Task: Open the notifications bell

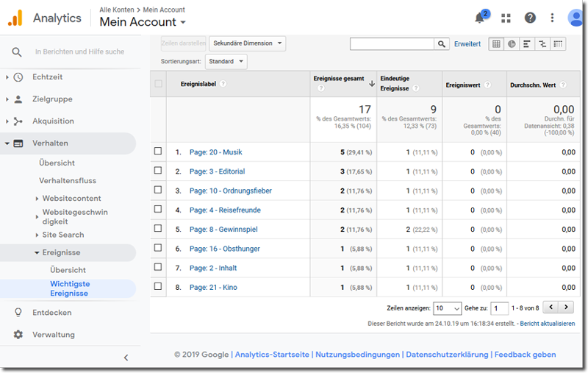Action: [480, 17]
